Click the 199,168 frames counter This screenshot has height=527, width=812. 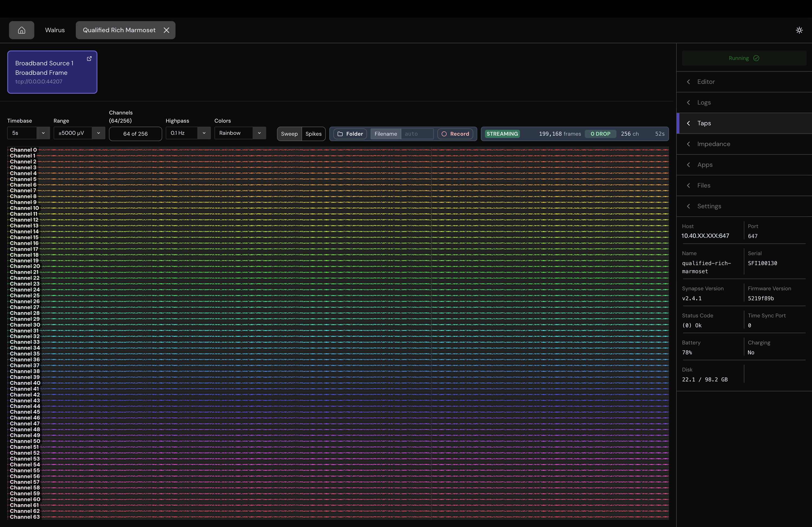(x=560, y=134)
